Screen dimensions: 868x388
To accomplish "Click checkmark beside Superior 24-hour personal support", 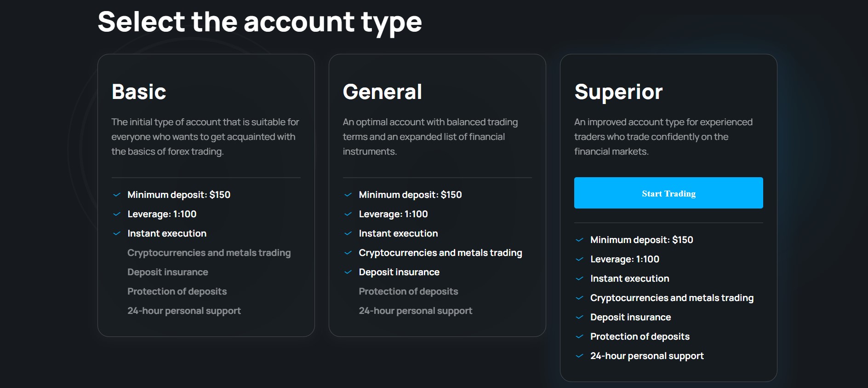I will 579,356.
